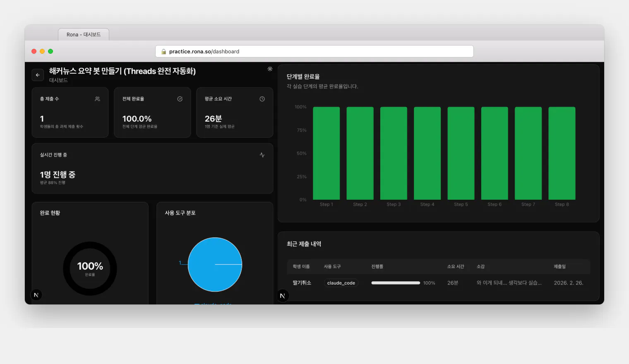The height and width of the screenshot is (364, 629).
Task: Click the users icon on 총 제출 수 card
Action: pyautogui.click(x=98, y=99)
